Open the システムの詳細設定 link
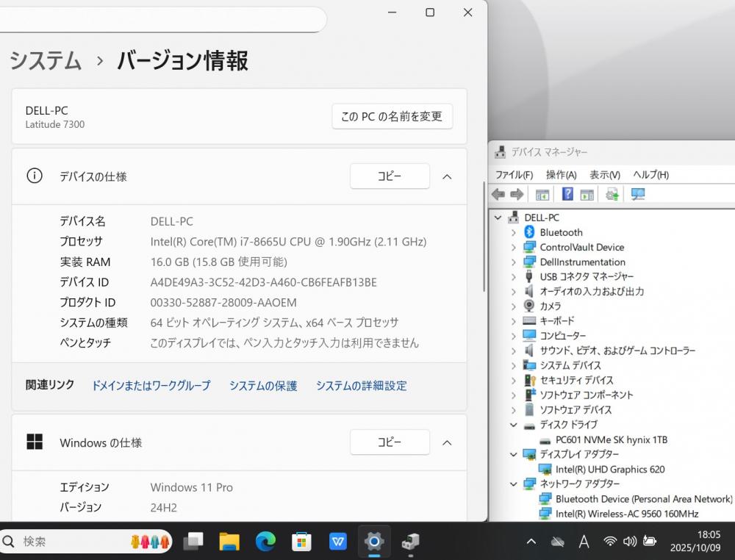This screenshot has height=560, width=735. [361, 385]
